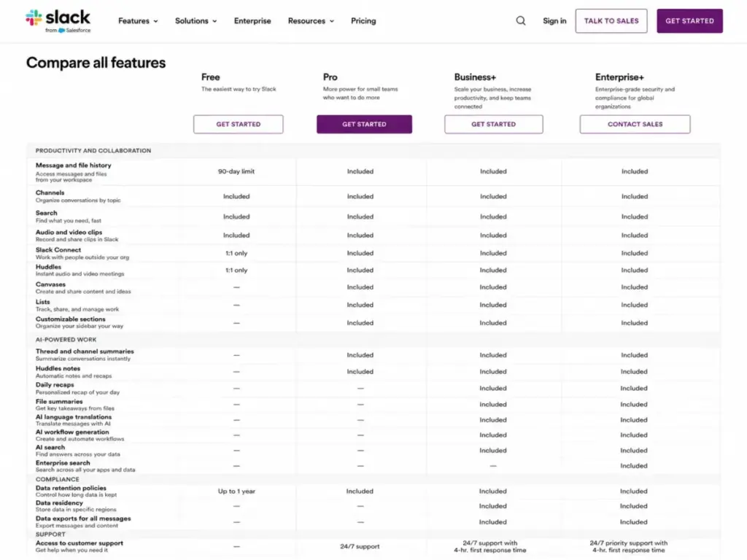Viewport: 747px width, 560px height.
Task: Click the Canvases feature label
Action: [x=50, y=284]
